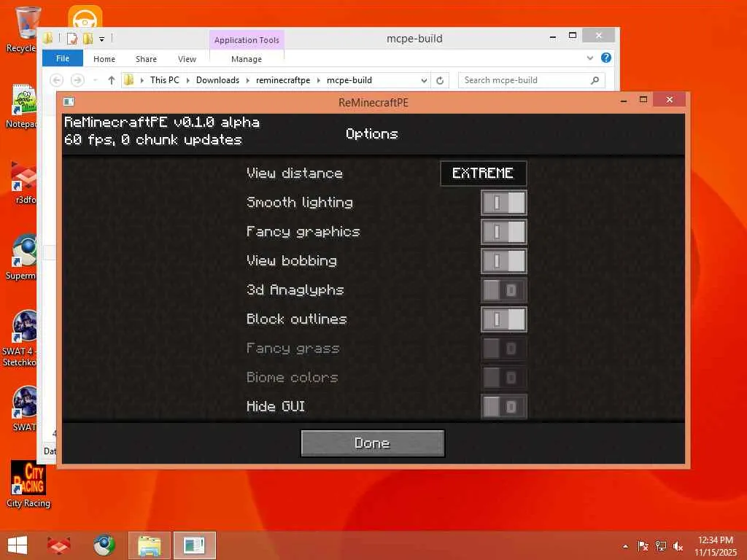This screenshot has width=747, height=560.
Task: Open Quick Access toolbar customize dropdown
Action: pos(101,39)
